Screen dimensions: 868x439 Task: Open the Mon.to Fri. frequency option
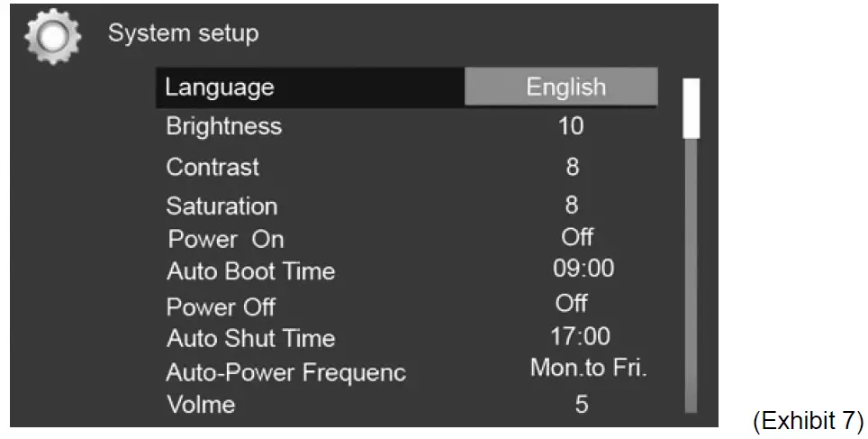pyautogui.click(x=589, y=369)
